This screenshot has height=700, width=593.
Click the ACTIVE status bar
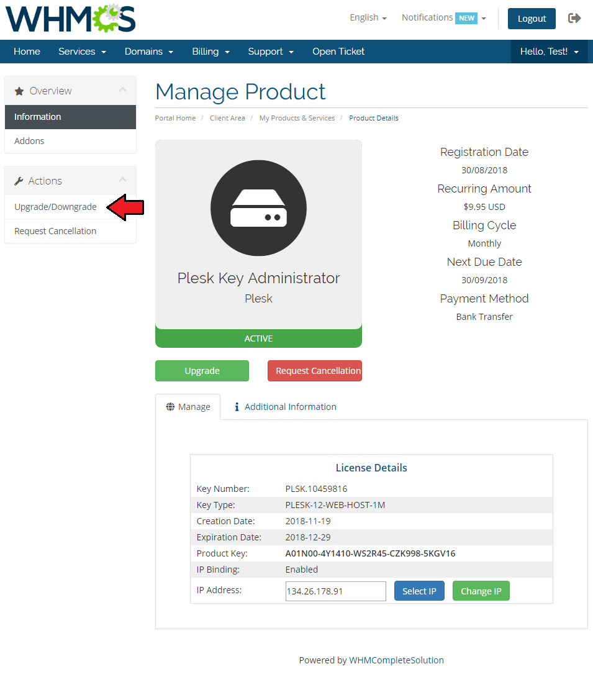[258, 339]
